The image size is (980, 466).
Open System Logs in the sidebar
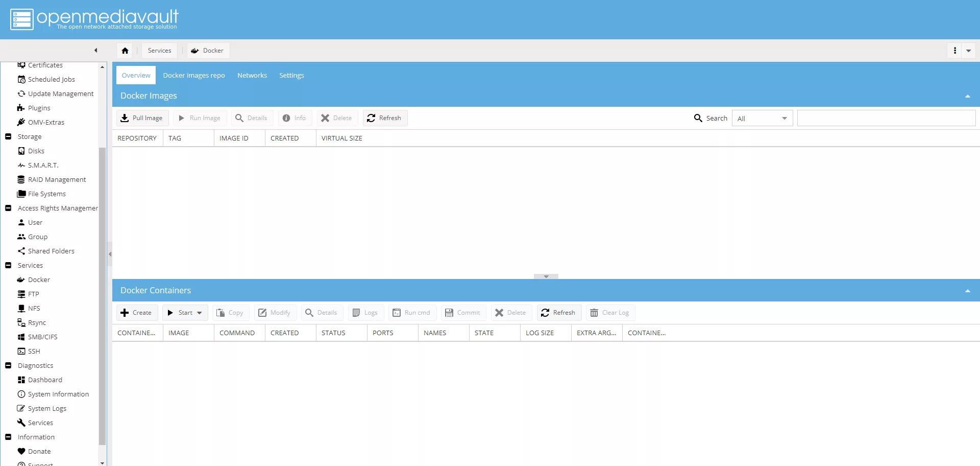point(47,408)
